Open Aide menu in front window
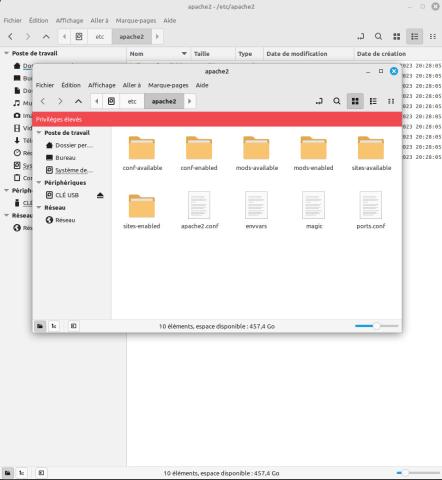 (x=202, y=85)
